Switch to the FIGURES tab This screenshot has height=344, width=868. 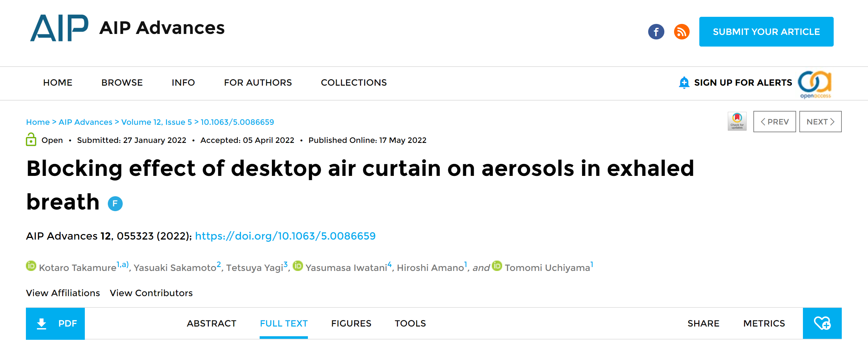[351, 323]
